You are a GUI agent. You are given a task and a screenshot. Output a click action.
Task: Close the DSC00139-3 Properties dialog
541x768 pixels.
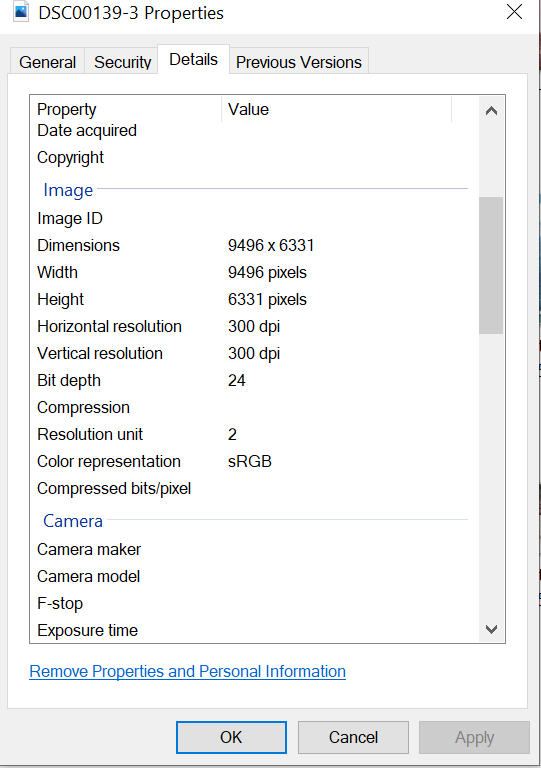(x=514, y=12)
